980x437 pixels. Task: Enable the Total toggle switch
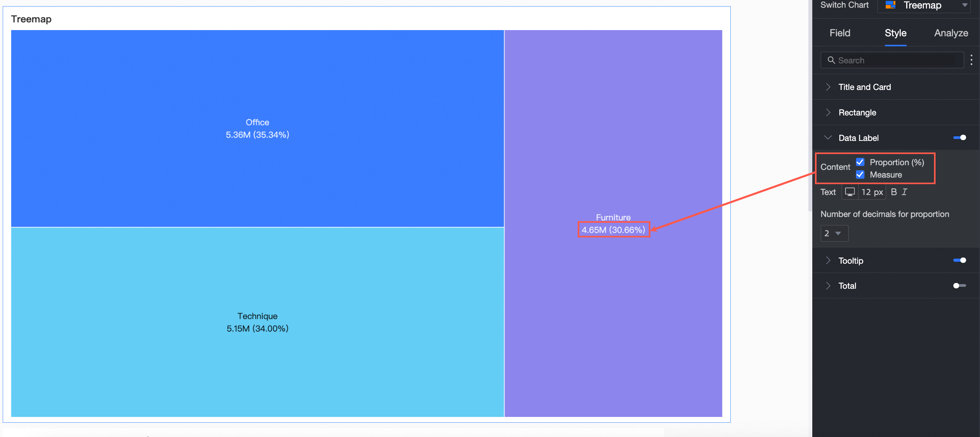tap(960, 286)
